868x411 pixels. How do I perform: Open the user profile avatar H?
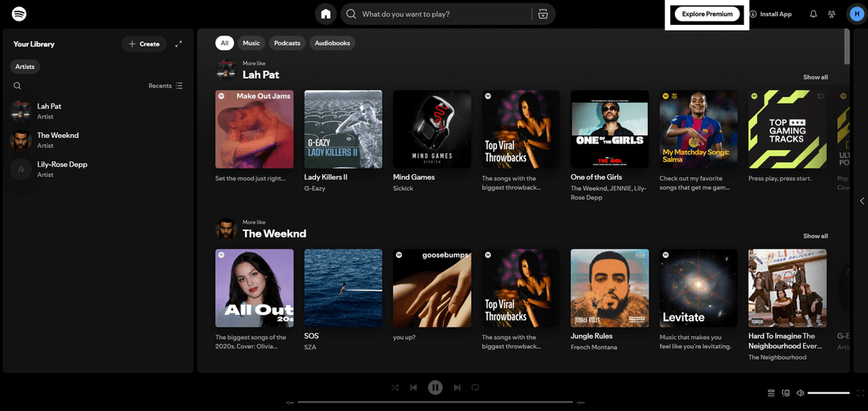[x=857, y=14]
